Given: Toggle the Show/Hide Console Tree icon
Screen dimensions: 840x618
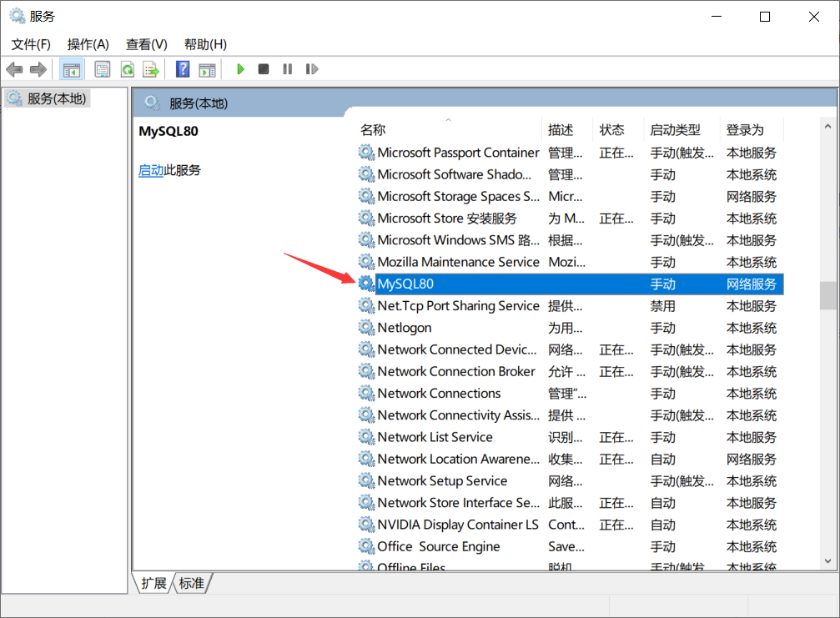Looking at the screenshot, I should point(71,69).
